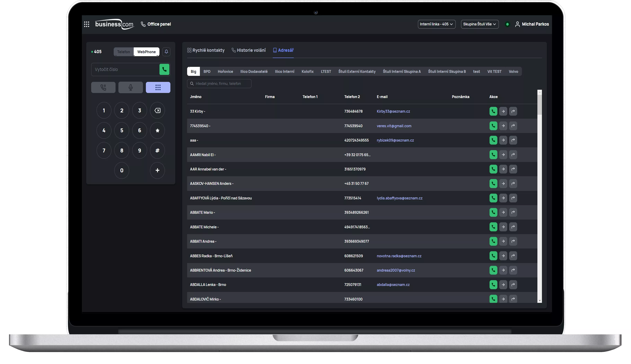The height and width of the screenshot is (364, 631).
Task: Call the aaa contact
Action: (x=493, y=140)
